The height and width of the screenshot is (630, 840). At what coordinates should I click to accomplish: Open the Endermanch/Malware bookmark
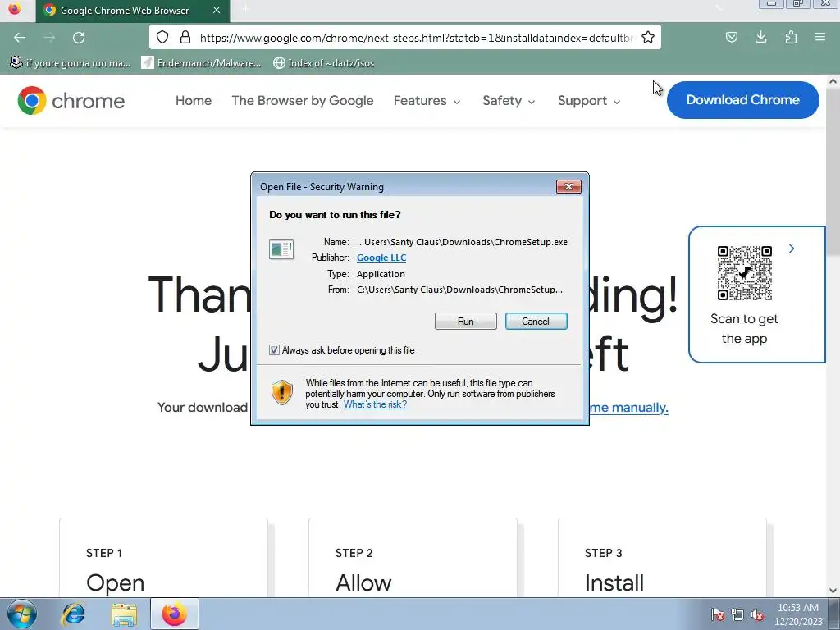click(x=202, y=63)
